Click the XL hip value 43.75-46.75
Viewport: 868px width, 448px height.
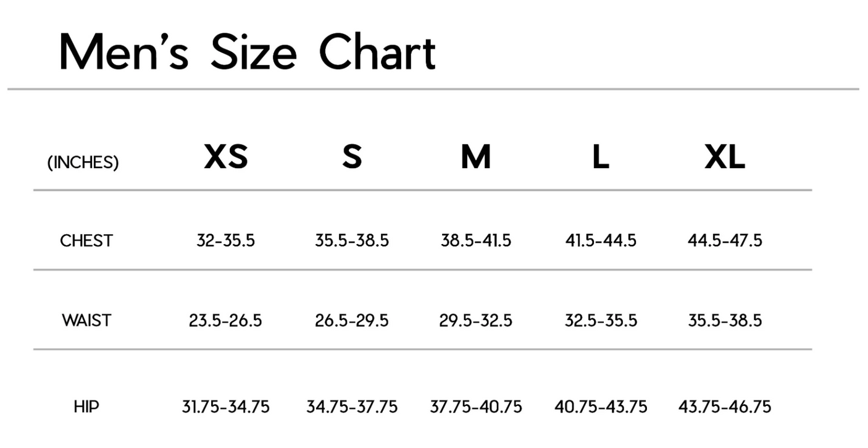click(725, 407)
